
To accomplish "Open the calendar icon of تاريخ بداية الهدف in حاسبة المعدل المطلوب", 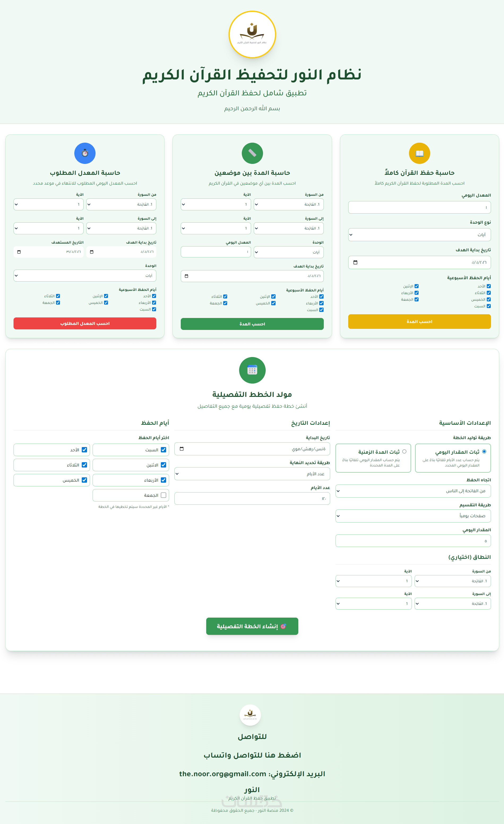I will click(92, 252).
